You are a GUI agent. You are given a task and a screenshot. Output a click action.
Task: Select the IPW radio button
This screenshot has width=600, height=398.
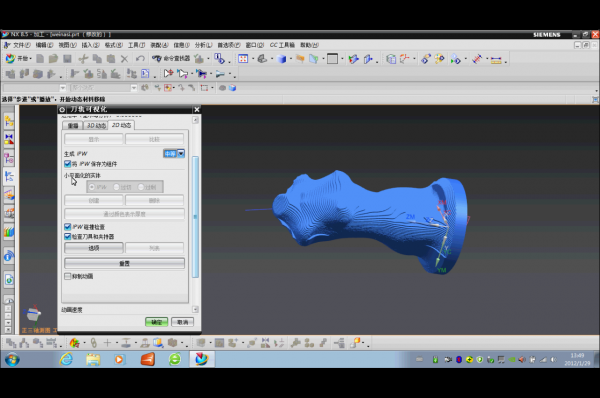[92, 187]
